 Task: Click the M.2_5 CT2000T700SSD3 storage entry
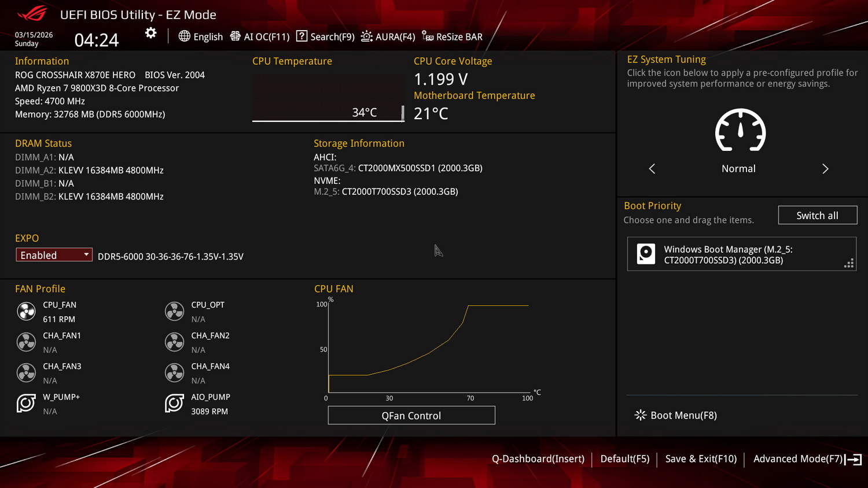(x=386, y=191)
